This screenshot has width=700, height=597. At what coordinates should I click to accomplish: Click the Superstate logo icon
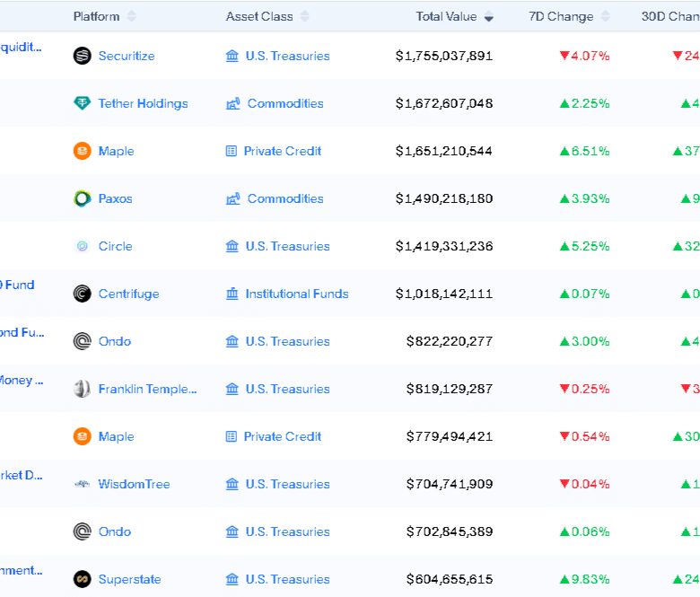(x=82, y=579)
